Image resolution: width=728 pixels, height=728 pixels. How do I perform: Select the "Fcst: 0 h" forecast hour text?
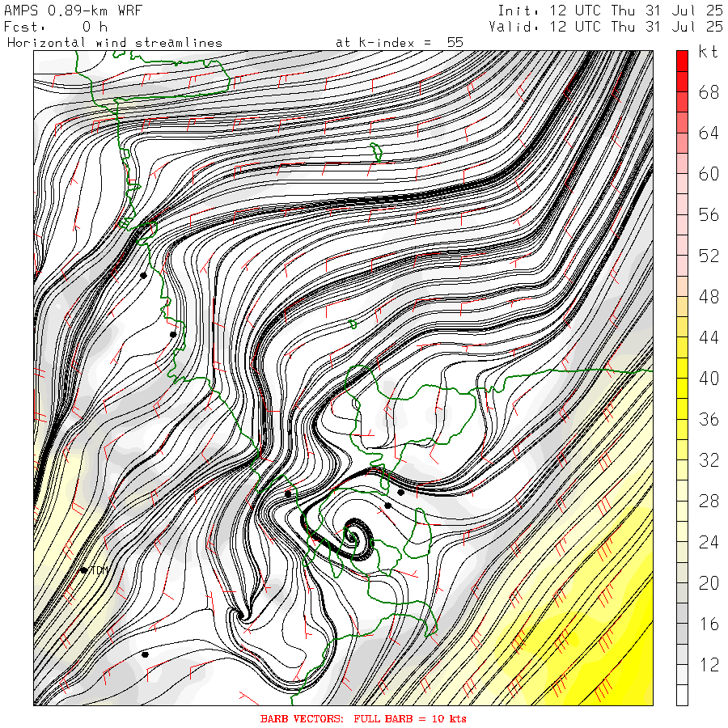pos(56,27)
